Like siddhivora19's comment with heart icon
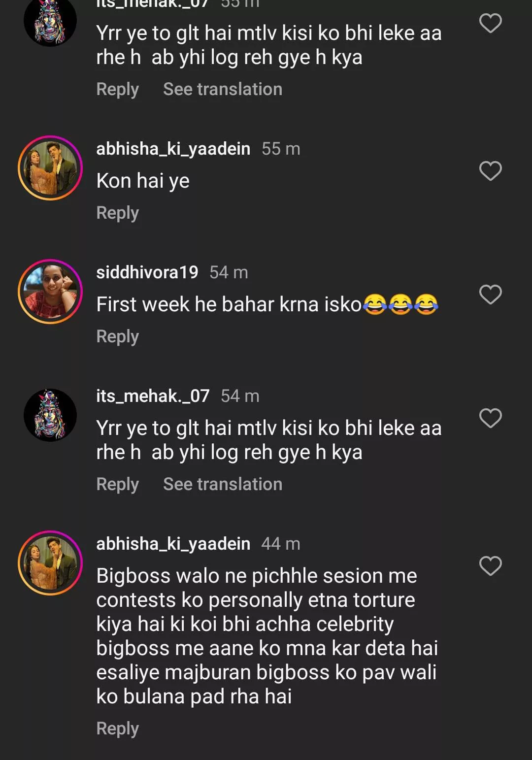Viewport: 532px width, 760px height. [490, 295]
